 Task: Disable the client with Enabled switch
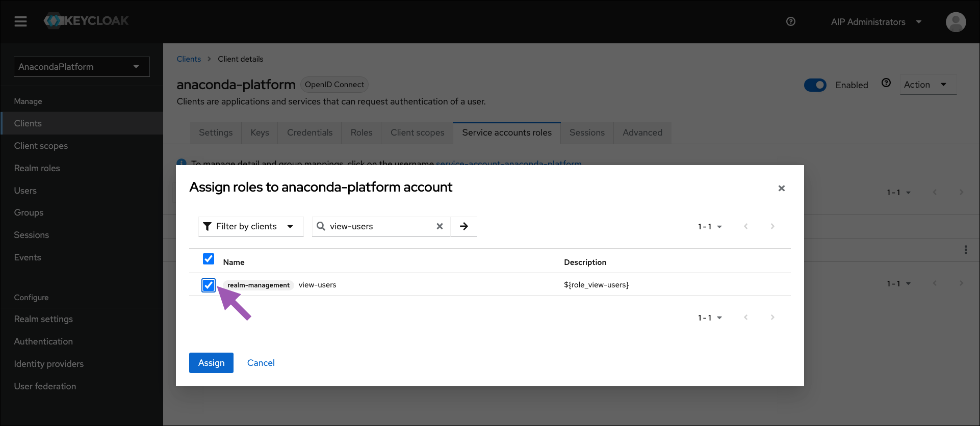point(815,85)
